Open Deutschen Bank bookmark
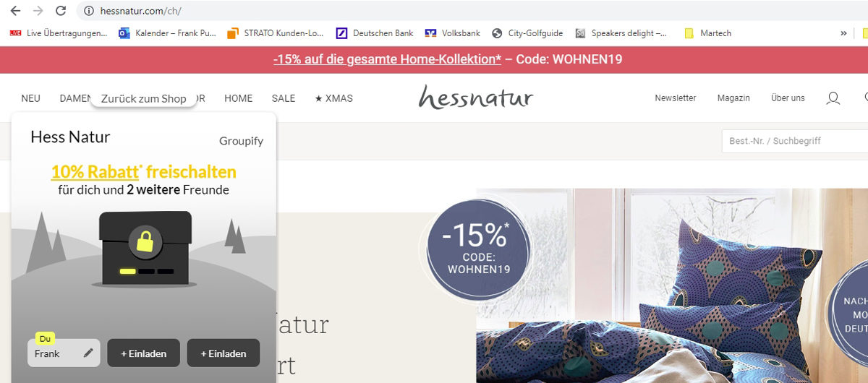Image resolution: width=868 pixels, height=383 pixels. (375, 33)
